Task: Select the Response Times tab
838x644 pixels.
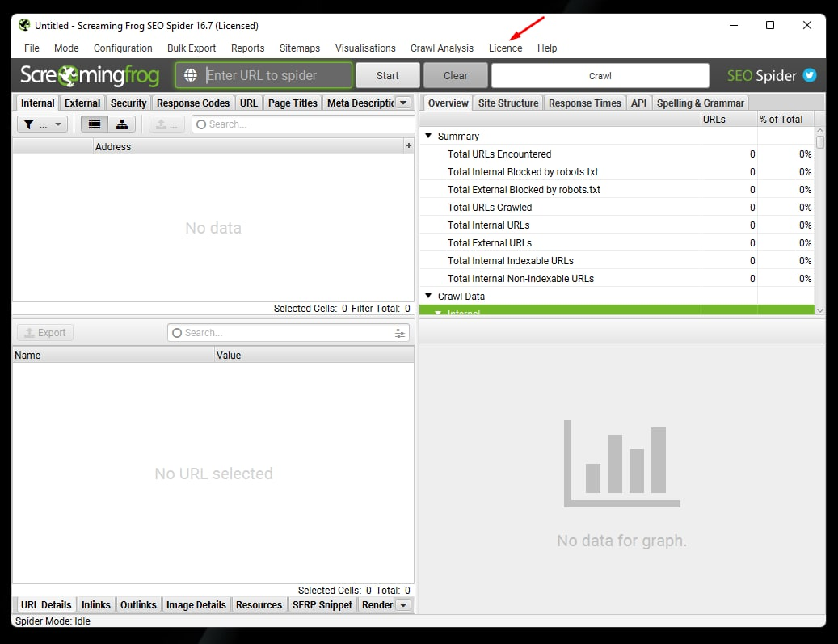Action: 585,103
